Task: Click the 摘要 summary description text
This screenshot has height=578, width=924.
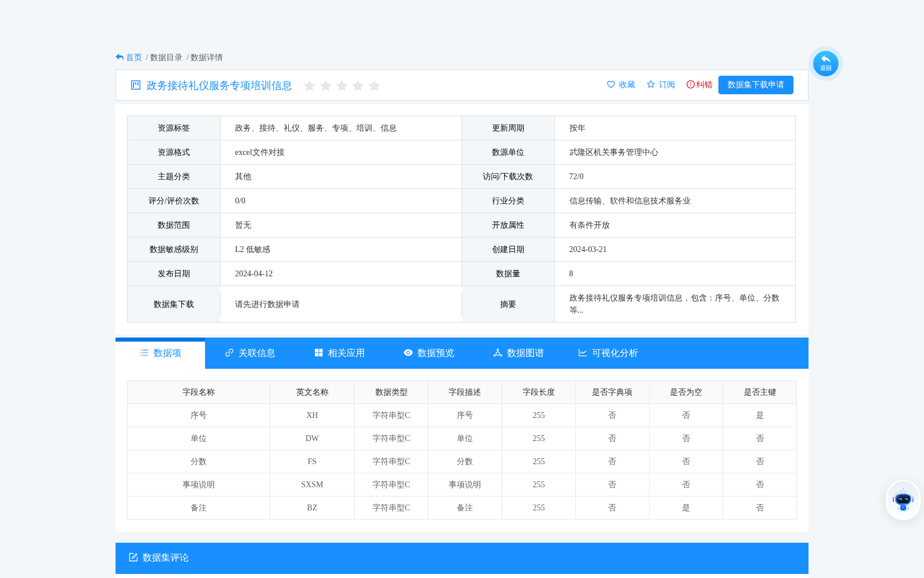Action: tap(675, 304)
